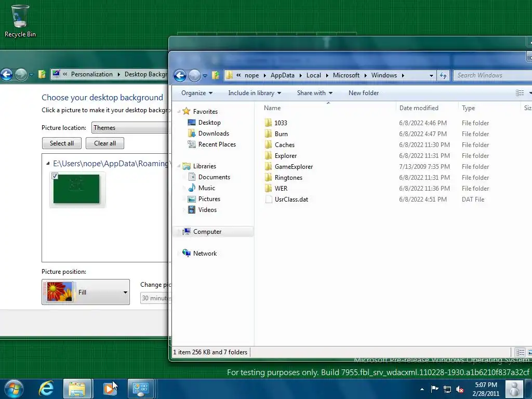Open Include in library menu

coord(255,93)
